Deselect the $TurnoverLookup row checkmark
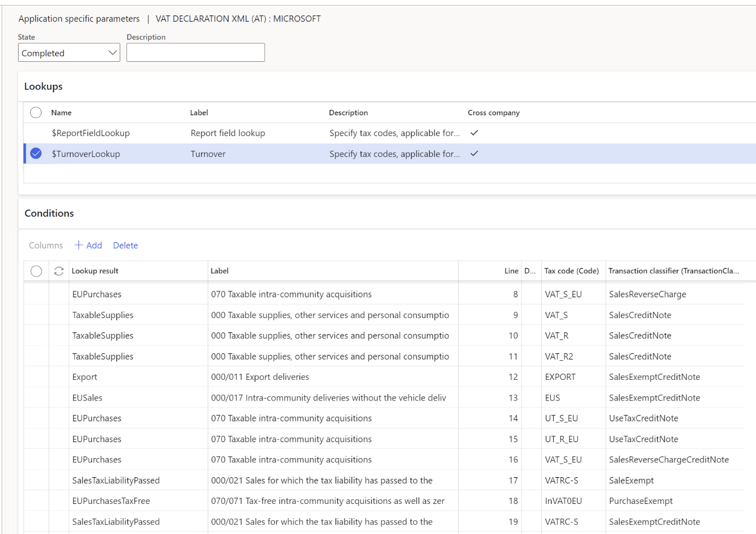The image size is (756, 534). click(x=36, y=154)
